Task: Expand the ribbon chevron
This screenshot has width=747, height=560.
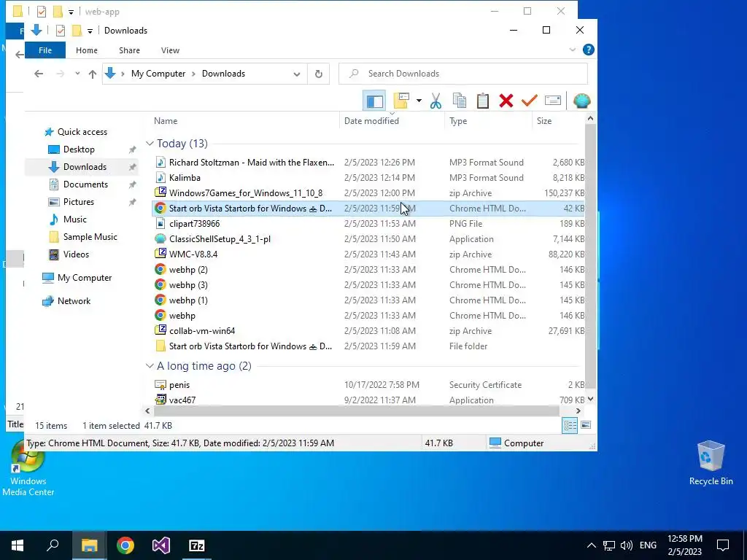Action: [573, 50]
